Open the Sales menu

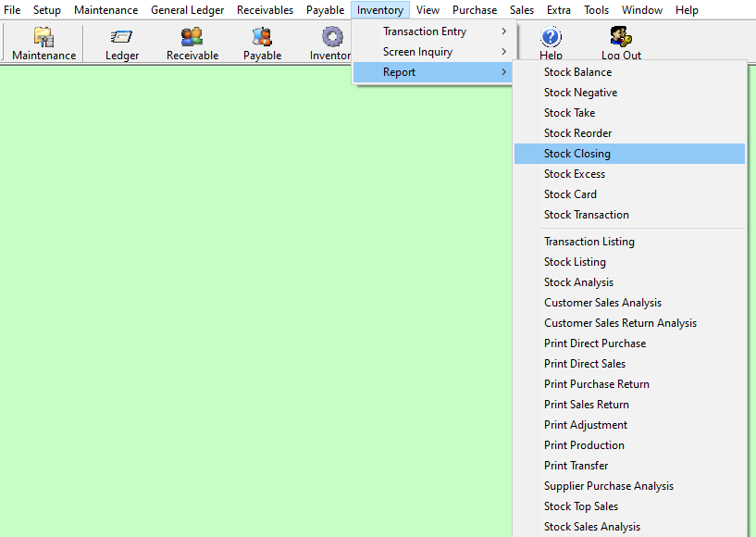tap(522, 10)
